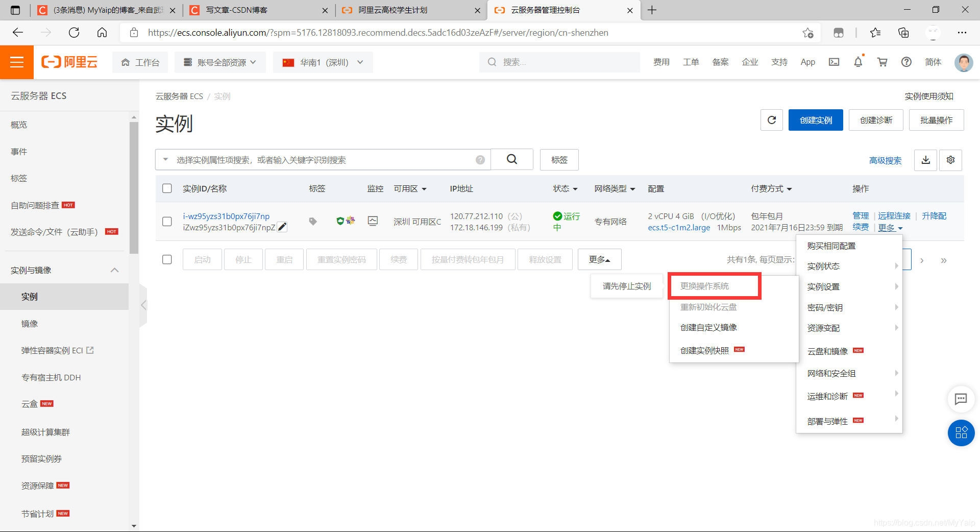The image size is (980, 532).
Task: Export instance list with download icon
Action: coord(925,160)
